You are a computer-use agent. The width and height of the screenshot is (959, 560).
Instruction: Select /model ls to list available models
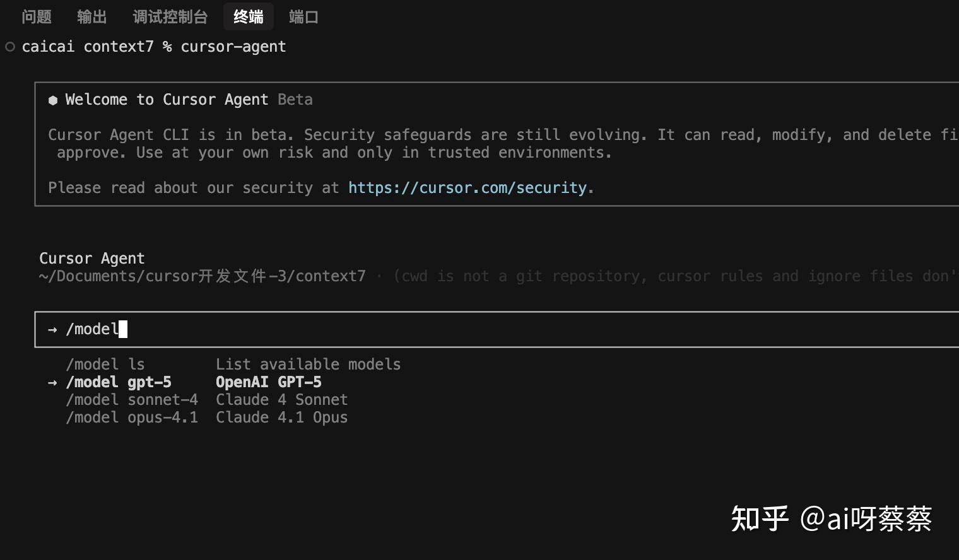[x=105, y=364]
